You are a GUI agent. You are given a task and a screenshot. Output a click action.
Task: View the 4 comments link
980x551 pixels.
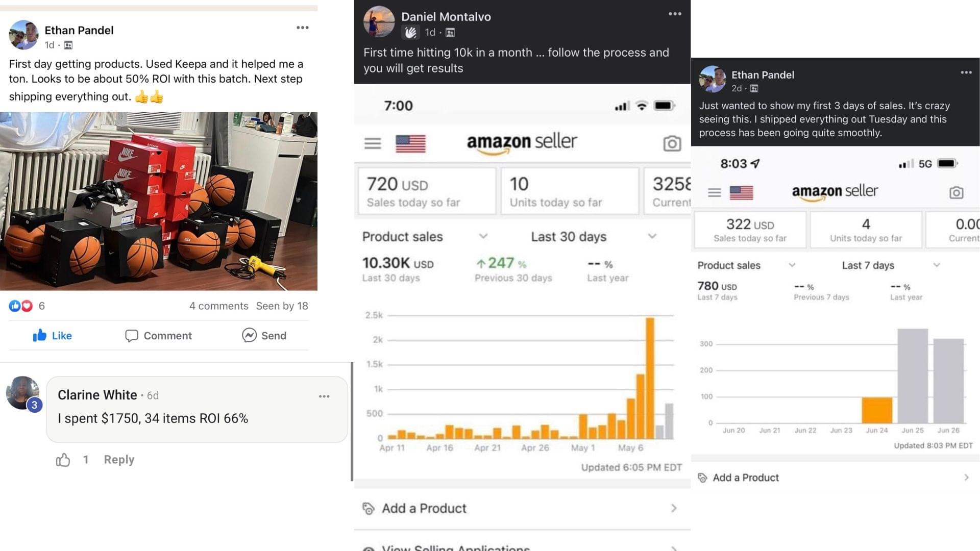[218, 306]
